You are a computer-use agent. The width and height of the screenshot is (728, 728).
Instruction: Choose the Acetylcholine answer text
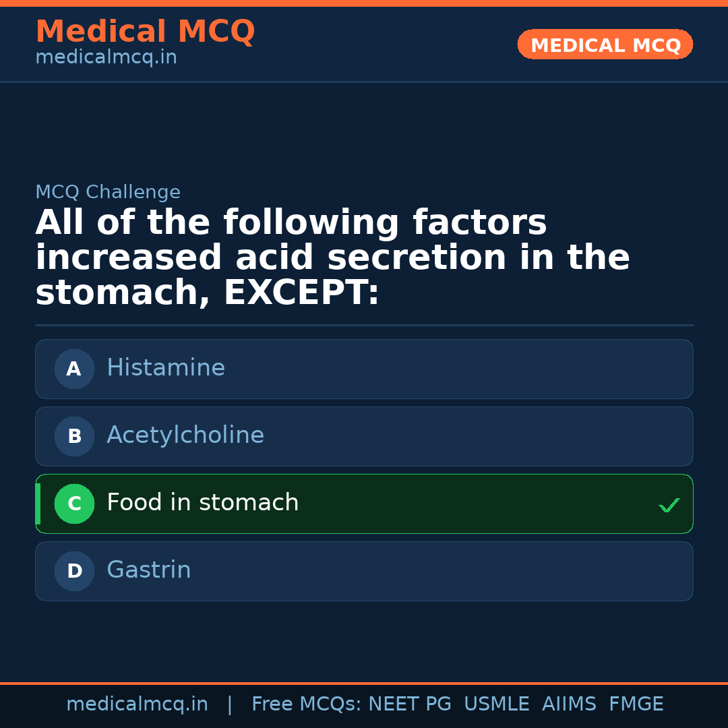pyautogui.click(x=185, y=435)
